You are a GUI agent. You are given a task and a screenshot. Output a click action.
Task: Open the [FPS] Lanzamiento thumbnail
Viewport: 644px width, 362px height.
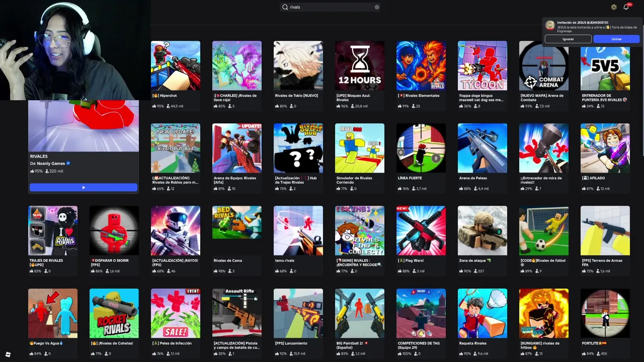(x=298, y=313)
